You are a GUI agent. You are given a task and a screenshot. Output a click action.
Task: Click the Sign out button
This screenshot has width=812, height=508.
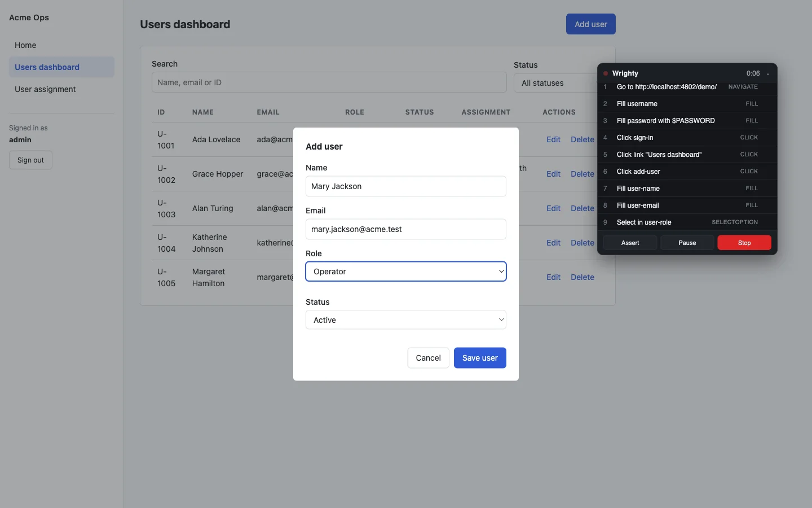30,160
